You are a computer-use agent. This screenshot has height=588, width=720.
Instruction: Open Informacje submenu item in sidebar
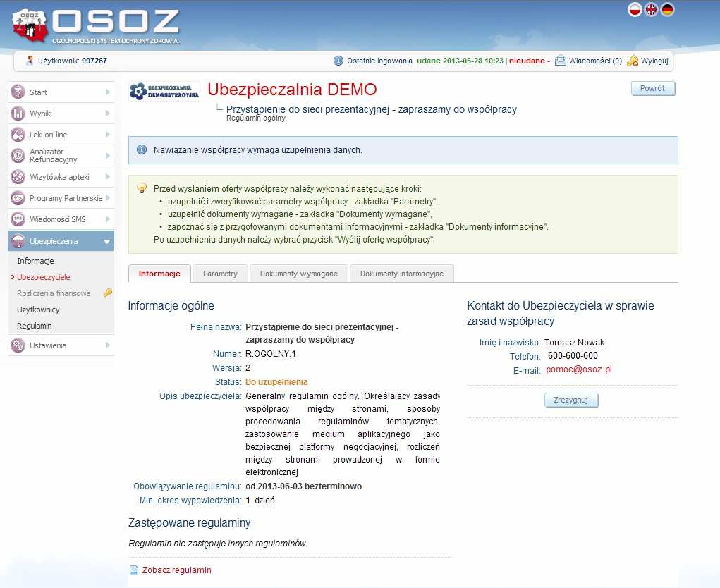pos(35,261)
